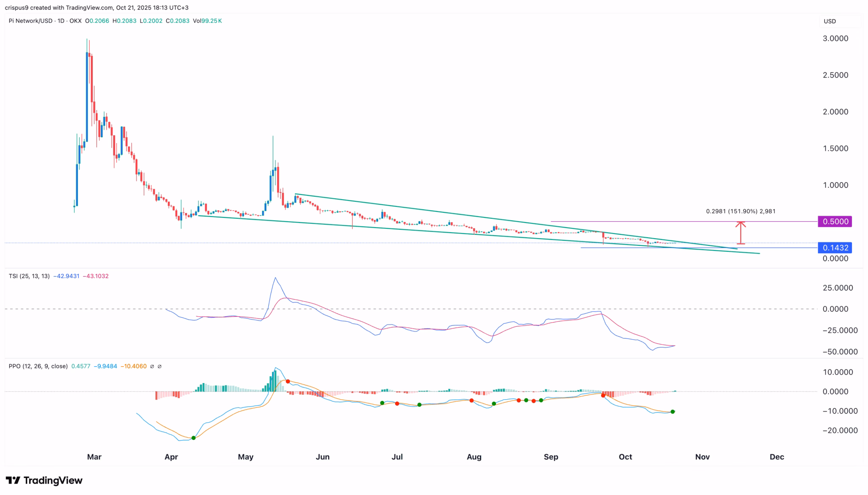Click the TradingView logo at bottom left
This screenshot has width=868, height=495.
point(44,480)
